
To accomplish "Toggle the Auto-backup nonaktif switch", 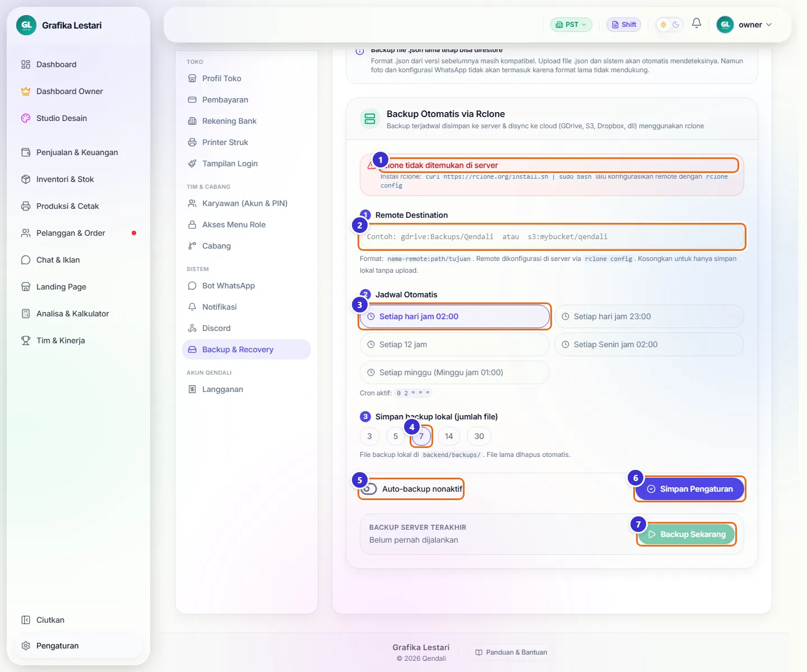I will point(369,489).
